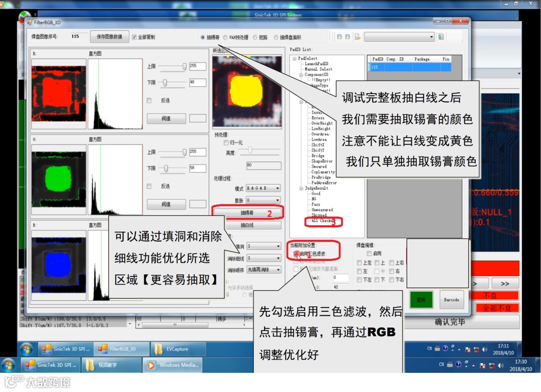541x392 pixels.
Task: Open the inner recorded Start orb
Action: coord(27,349)
